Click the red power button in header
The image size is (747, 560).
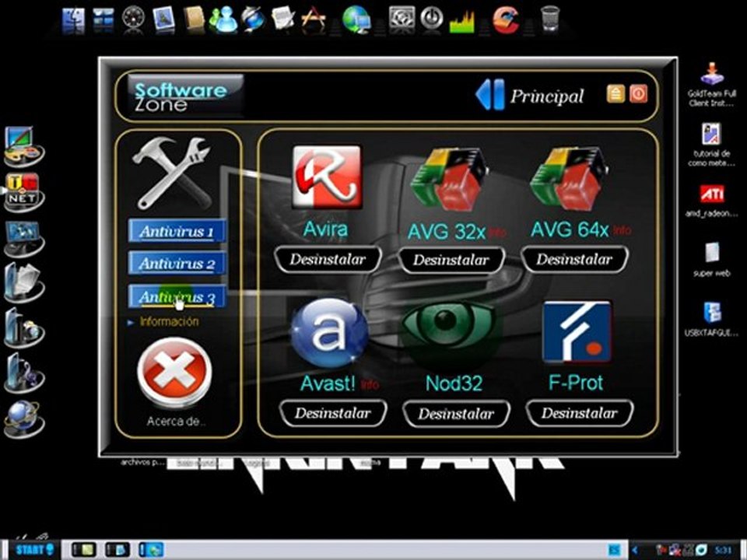click(x=638, y=94)
